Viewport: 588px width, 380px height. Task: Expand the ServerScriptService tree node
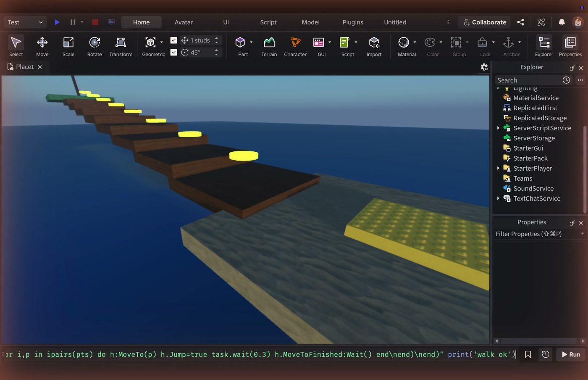(x=498, y=128)
